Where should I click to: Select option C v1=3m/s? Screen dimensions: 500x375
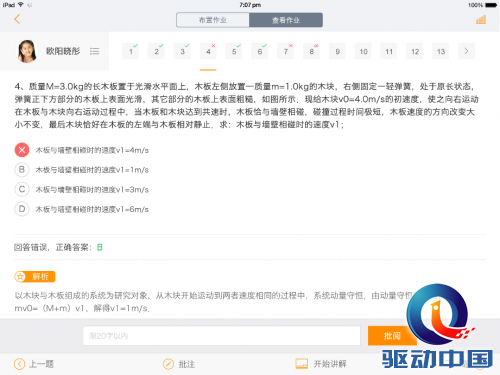[x=22, y=189]
